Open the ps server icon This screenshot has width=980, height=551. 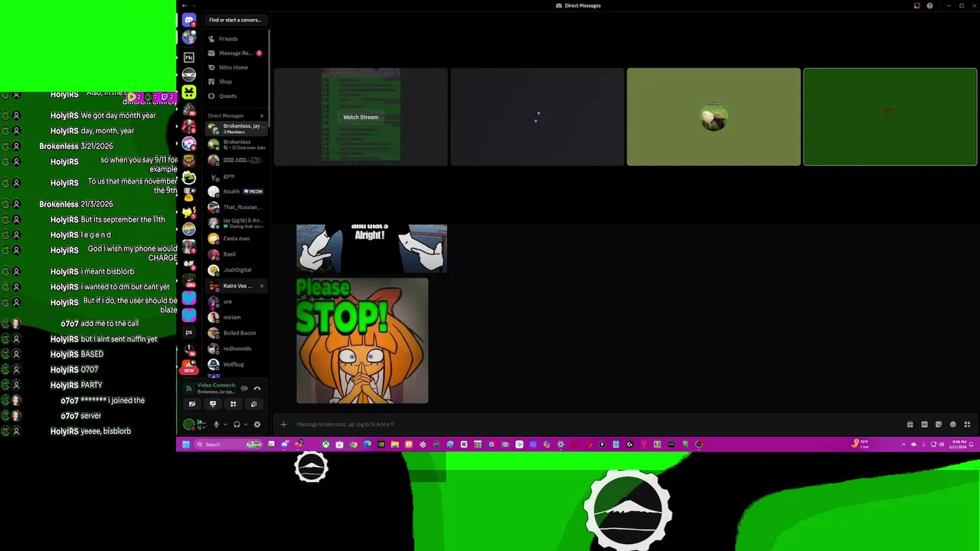(x=189, y=333)
